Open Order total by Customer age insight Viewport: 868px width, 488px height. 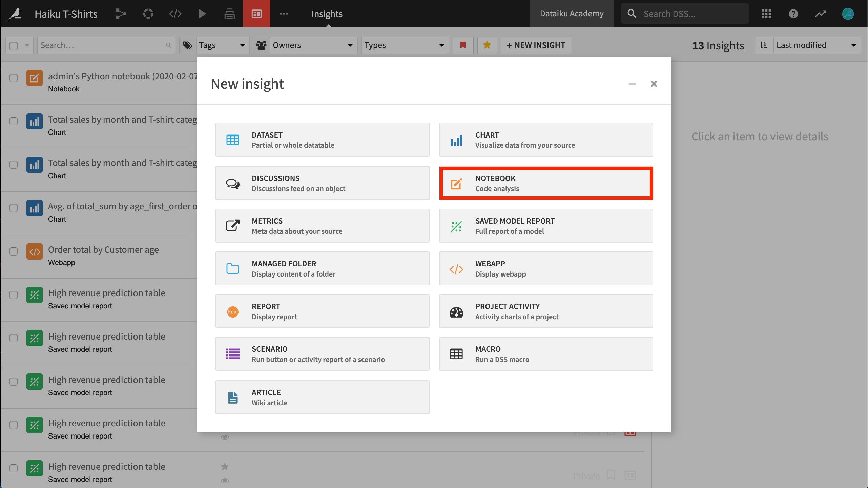pos(103,250)
